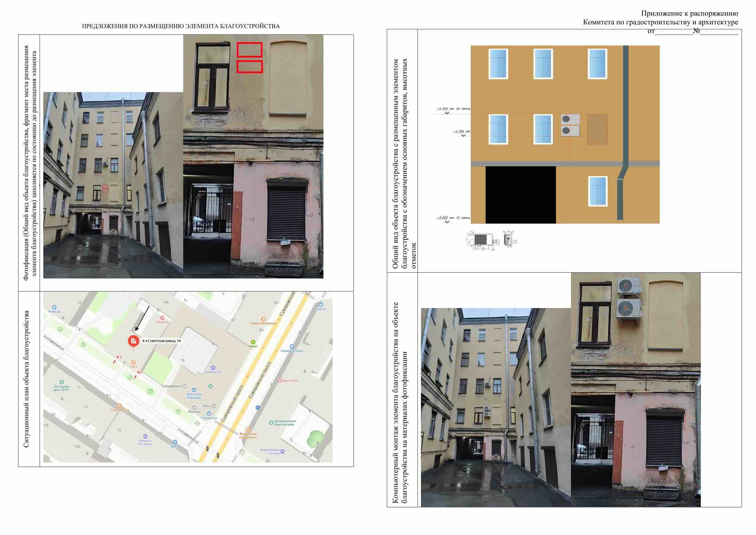Click the Доходный дом 1879 г. landmark icon
The width and height of the screenshot is (756, 535).
click(61, 382)
